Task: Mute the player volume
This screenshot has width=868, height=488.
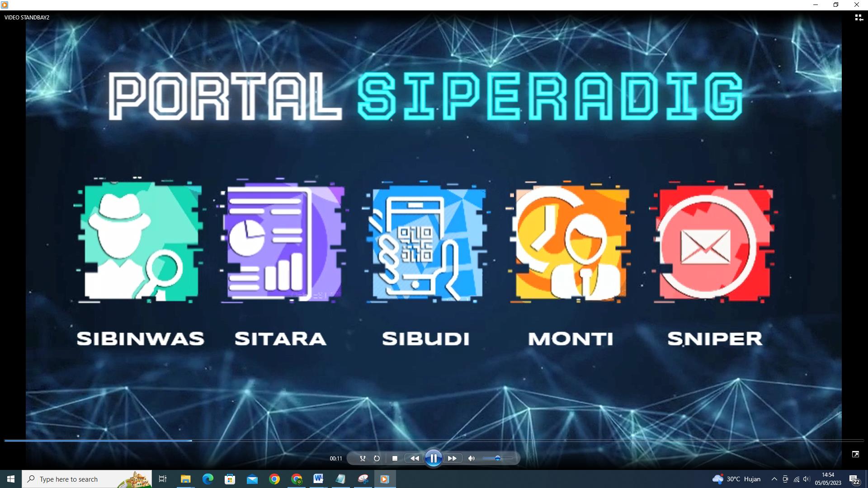Action: [471, 458]
